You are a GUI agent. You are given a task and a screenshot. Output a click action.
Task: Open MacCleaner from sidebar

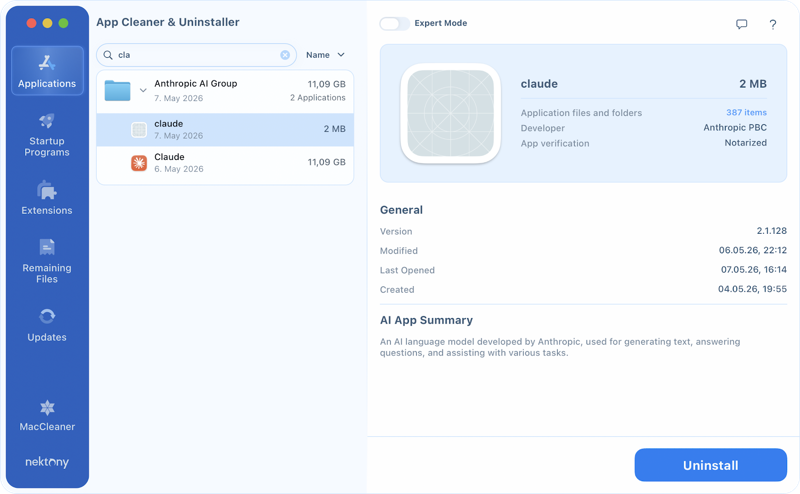coord(47,415)
